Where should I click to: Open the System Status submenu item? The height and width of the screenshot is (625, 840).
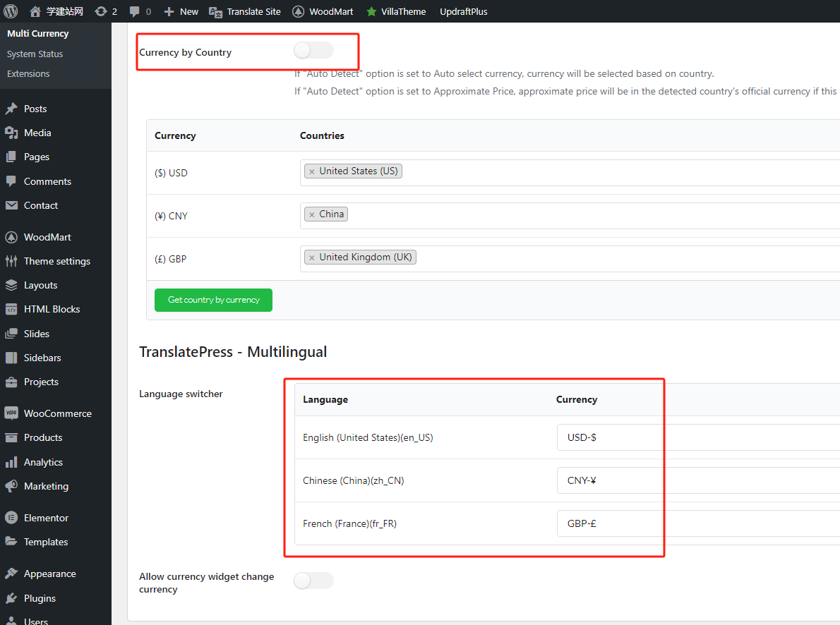[35, 54]
